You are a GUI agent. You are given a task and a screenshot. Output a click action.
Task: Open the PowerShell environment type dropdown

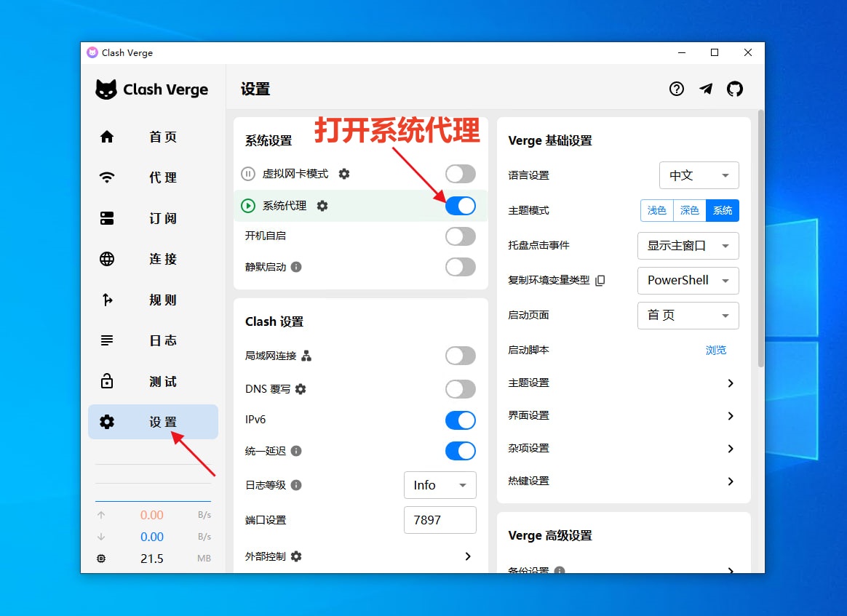point(688,280)
